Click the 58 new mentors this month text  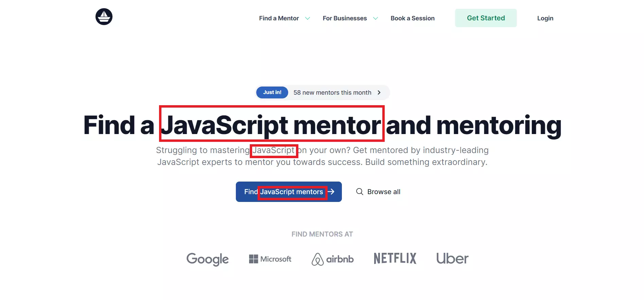coord(332,92)
